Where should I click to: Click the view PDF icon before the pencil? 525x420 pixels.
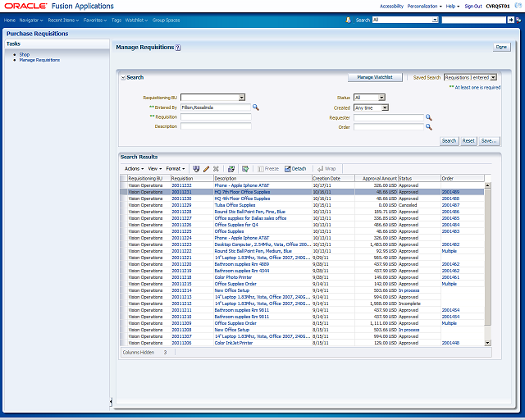(x=196, y=169)
